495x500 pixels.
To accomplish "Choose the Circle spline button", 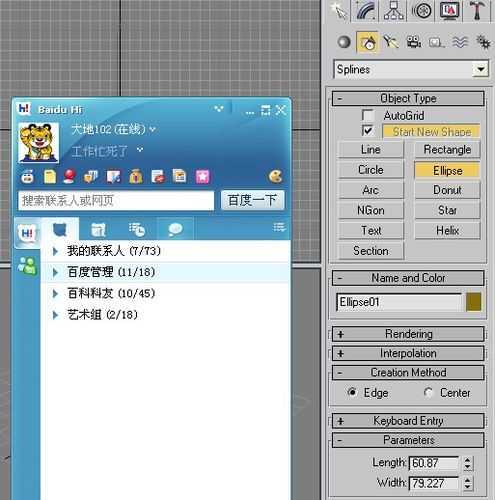I will (371, 170).
